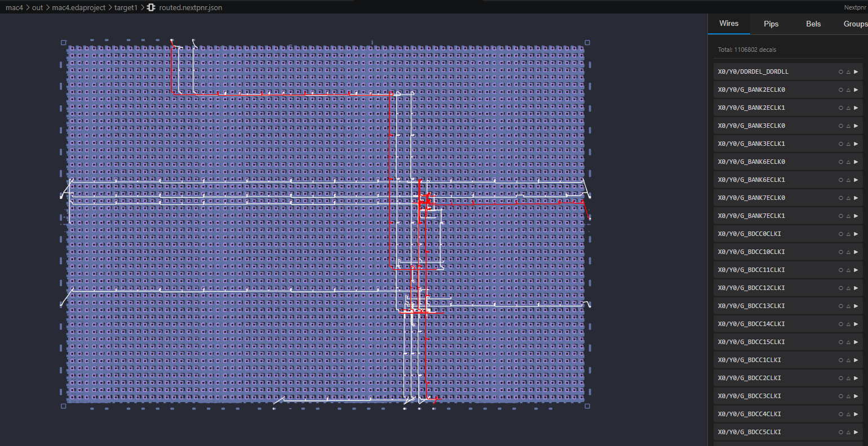Select the Wires tab
The width and height of the screenshot is (868, 446).
729,24
